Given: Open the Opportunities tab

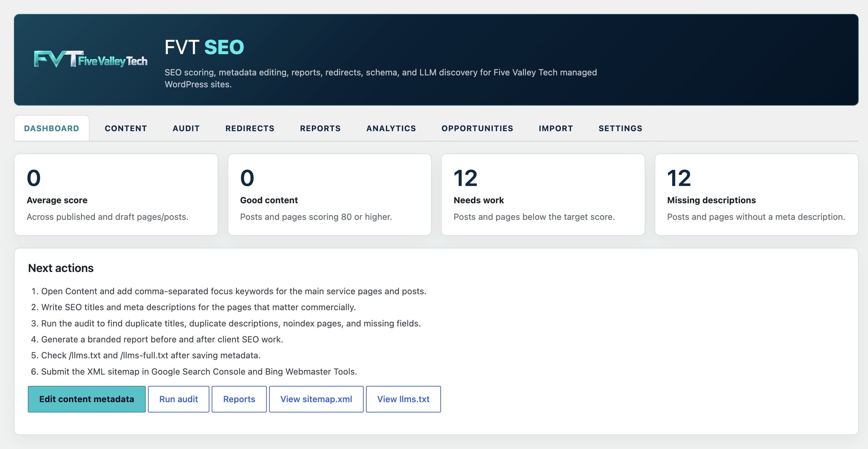Looking at the screenshot, I should coord(477,128).
